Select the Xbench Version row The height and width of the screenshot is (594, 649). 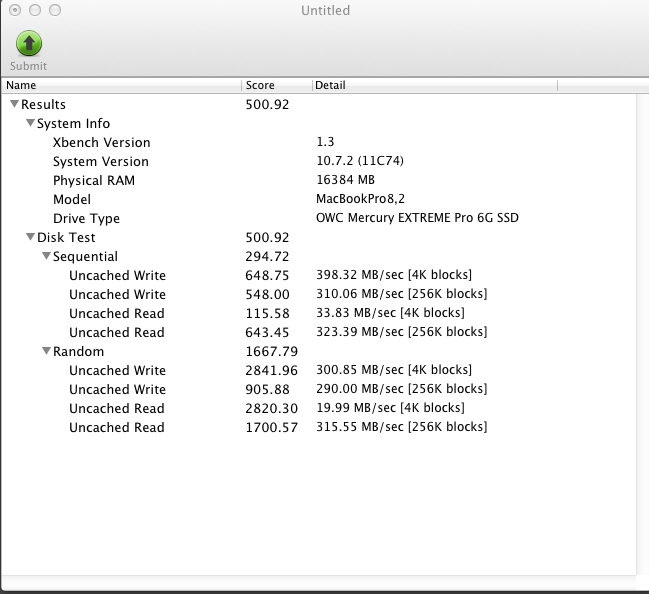click(x=319, y=142)
